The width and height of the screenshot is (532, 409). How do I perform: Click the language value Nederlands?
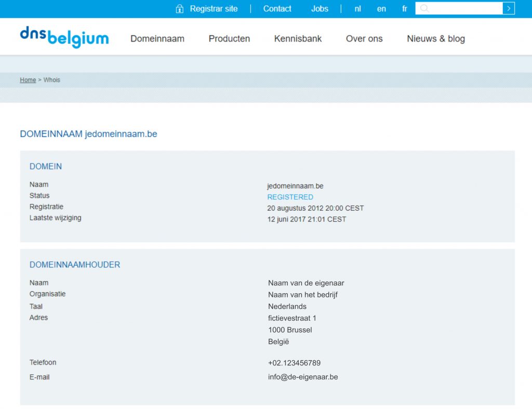click(287, 306)
